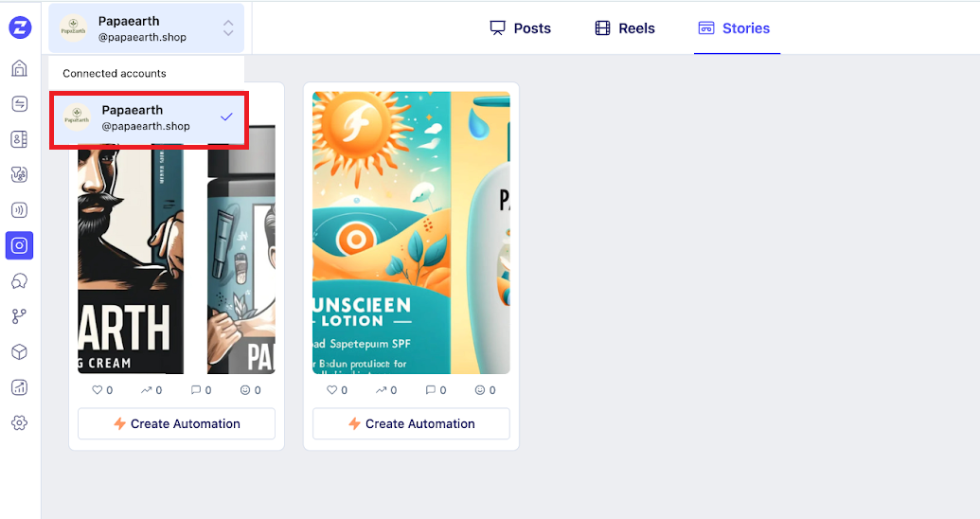Click the Connected accounts heading text
This screenshot has height=519, width=980.
pyautogui.click(x=115, y=73)
